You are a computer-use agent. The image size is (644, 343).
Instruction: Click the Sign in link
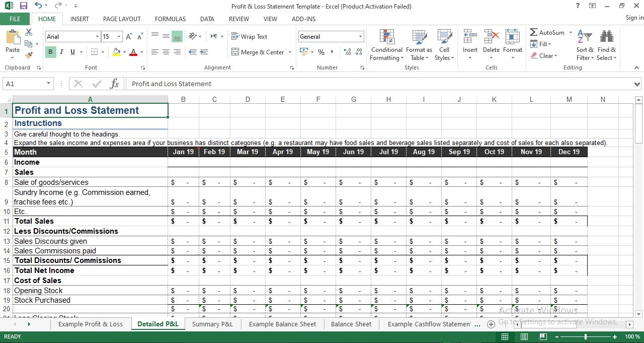633,18
